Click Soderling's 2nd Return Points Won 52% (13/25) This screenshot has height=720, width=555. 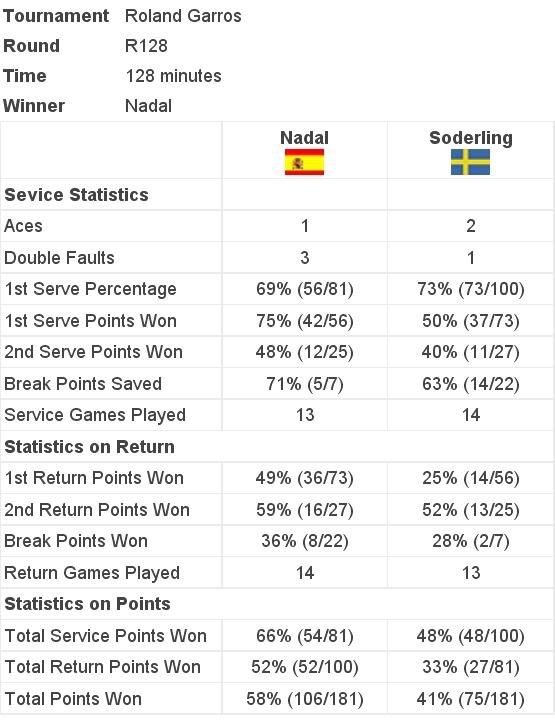471,510
